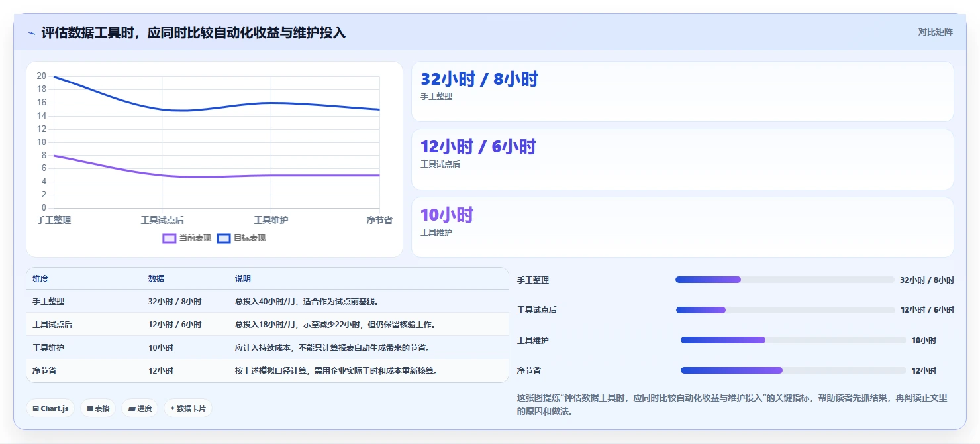Click the Chart.js chip icon
This screenshot has width=980, height=444.
36,409
